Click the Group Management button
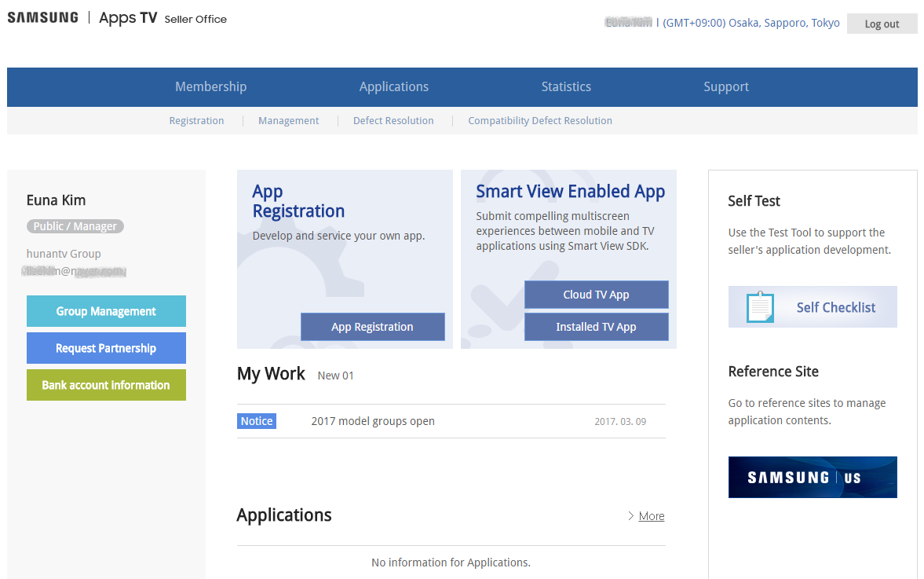The width and height of the screenshot is (924, 579). click(106, 311)
